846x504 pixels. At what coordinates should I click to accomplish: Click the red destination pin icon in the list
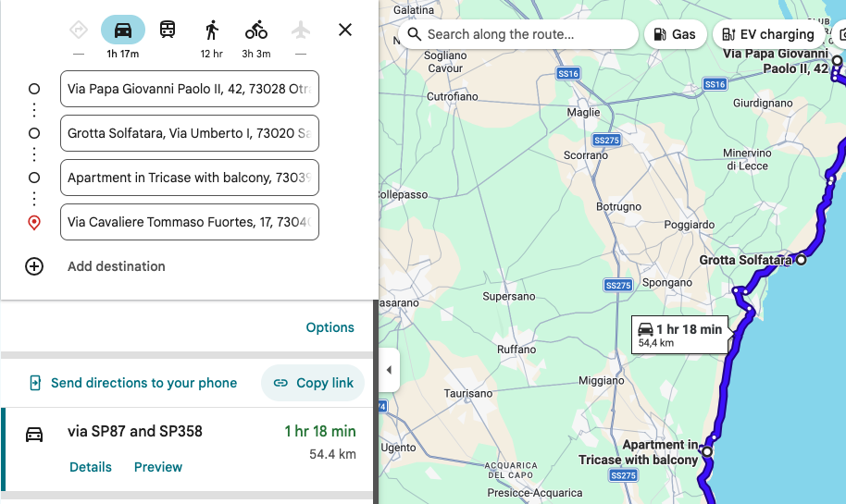click(x=34, y=222)
